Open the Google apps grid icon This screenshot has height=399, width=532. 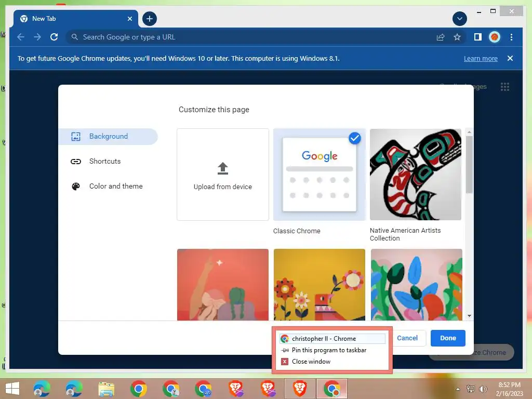pos(505,87)
